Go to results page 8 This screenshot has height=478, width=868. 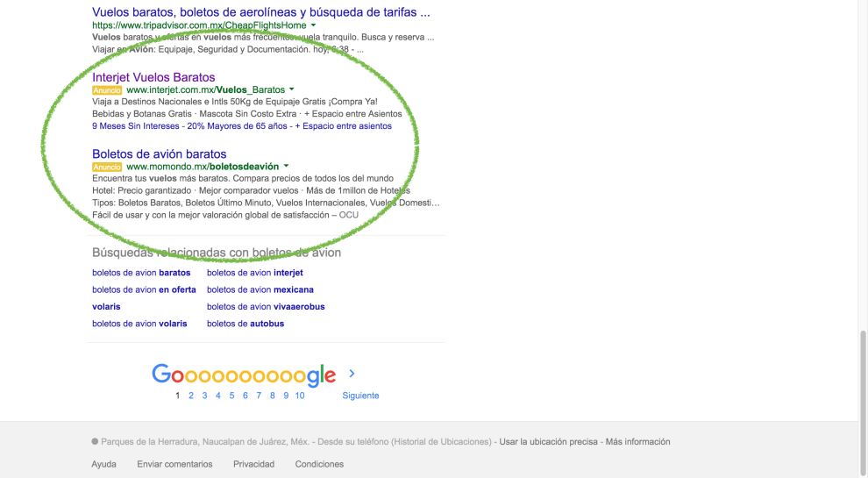coord(273,396)
